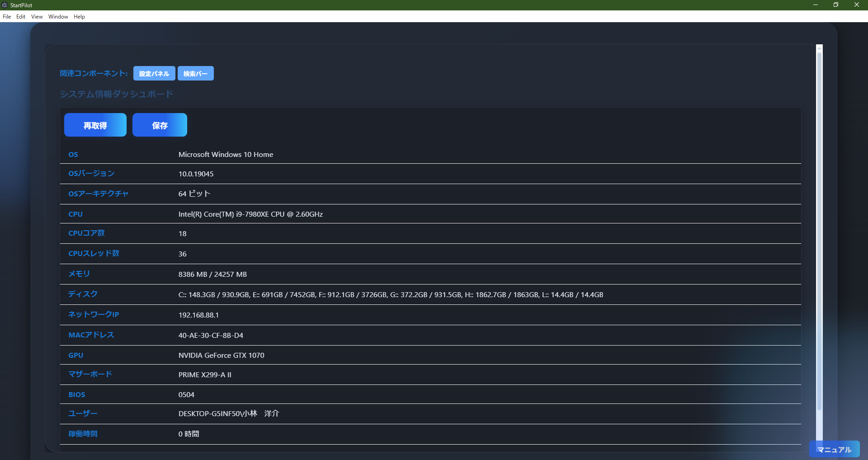Open the 設定パネル component link
This screenshot has height=460, width=868.
click(154, 73)
